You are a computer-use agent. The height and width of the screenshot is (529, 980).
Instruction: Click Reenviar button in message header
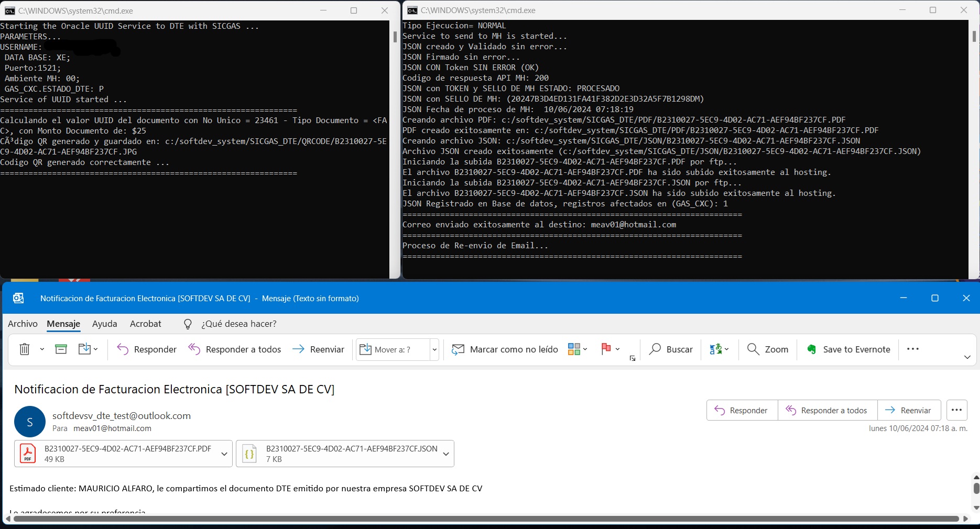point(909,411)
